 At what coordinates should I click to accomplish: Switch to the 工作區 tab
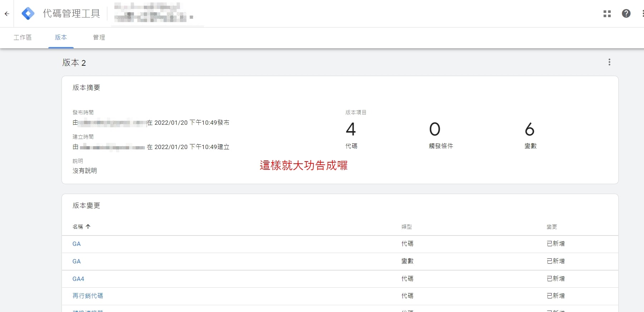23,37
